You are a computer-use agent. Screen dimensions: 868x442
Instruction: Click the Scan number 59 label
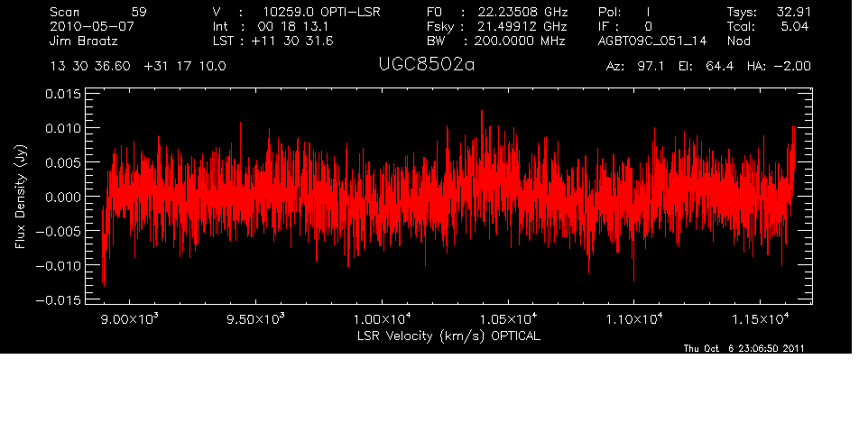coord(93,12)
